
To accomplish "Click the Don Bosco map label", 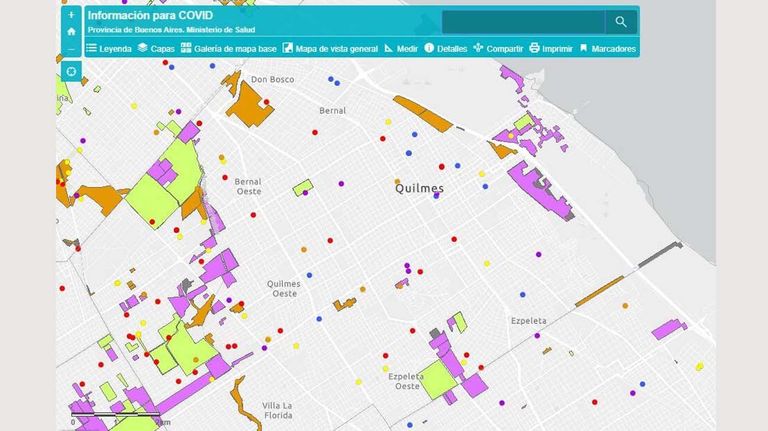I will (x=272, y=79).
